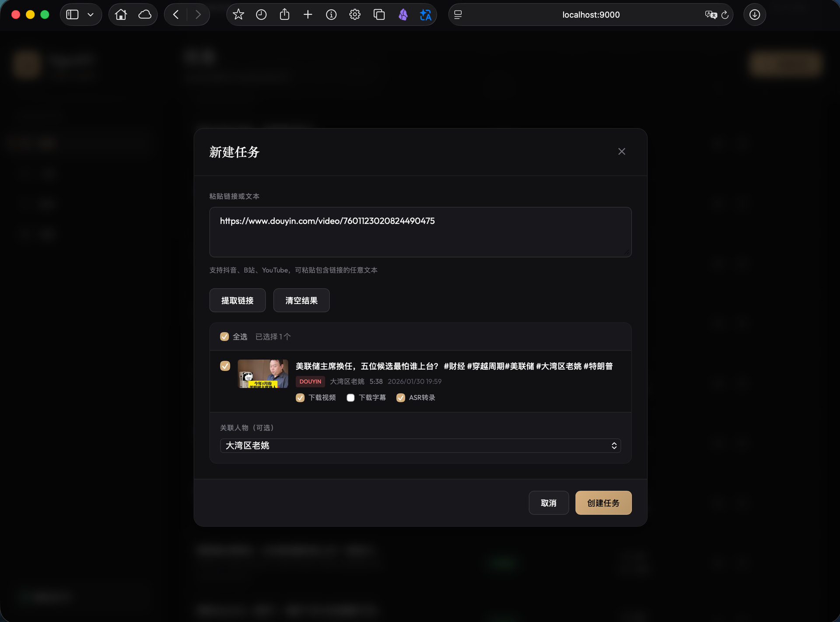Click the 提取链接 button
This screenshot has width=840, height=622.
click(237, 300)
